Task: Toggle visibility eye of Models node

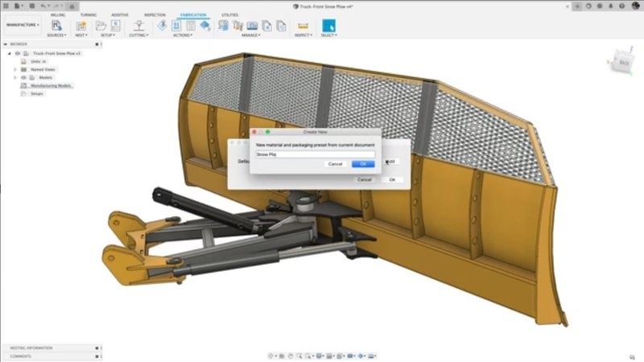Action: pyautogui.click(x=23, y=77)
